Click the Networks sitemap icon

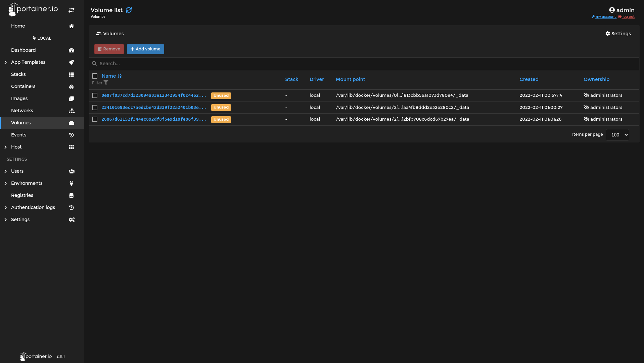point(72,111)
